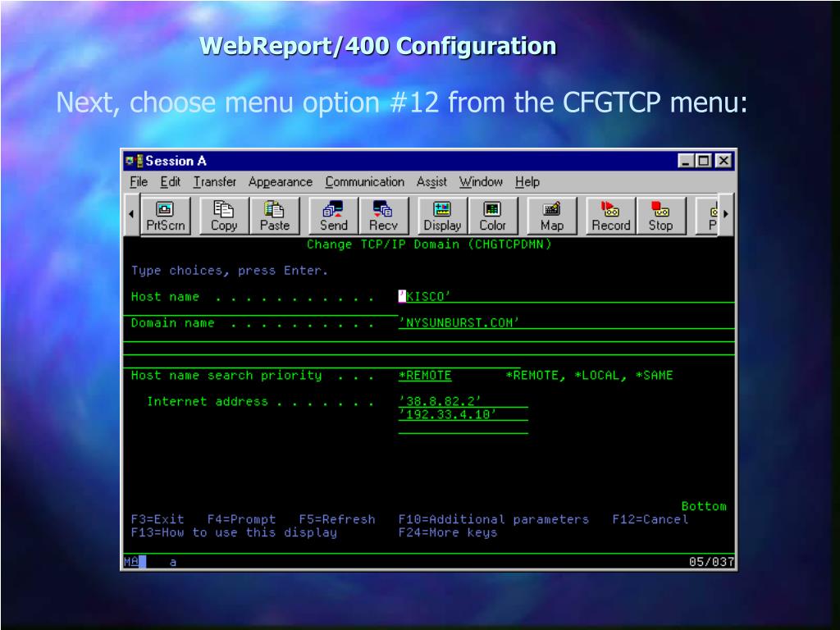Open the Appearance menu

point(281,182)
